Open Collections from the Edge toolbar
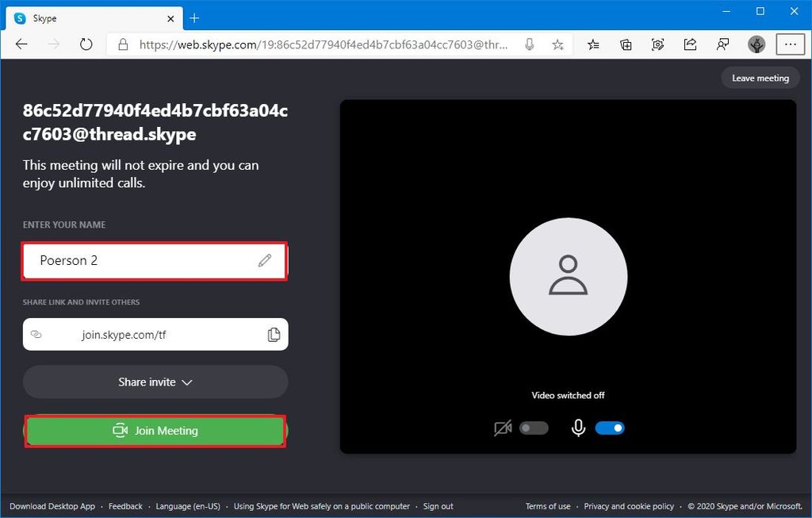The height and width of the screenshot is (518, 812). click(x=626, y=44)
